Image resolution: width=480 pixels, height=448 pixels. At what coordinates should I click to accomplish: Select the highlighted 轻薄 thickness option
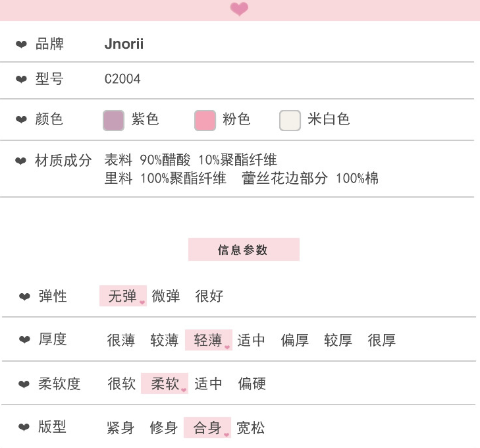click(208, 340)
